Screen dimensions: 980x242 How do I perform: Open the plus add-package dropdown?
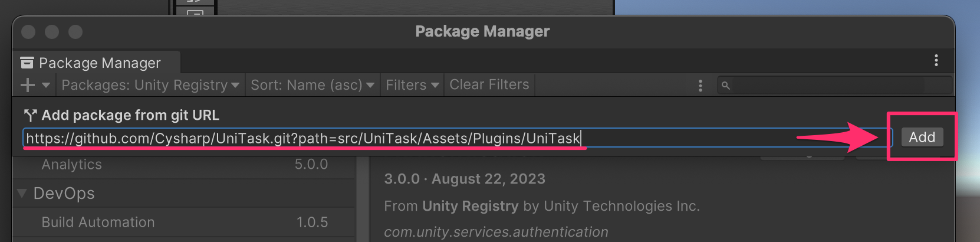tap(35, 85)
